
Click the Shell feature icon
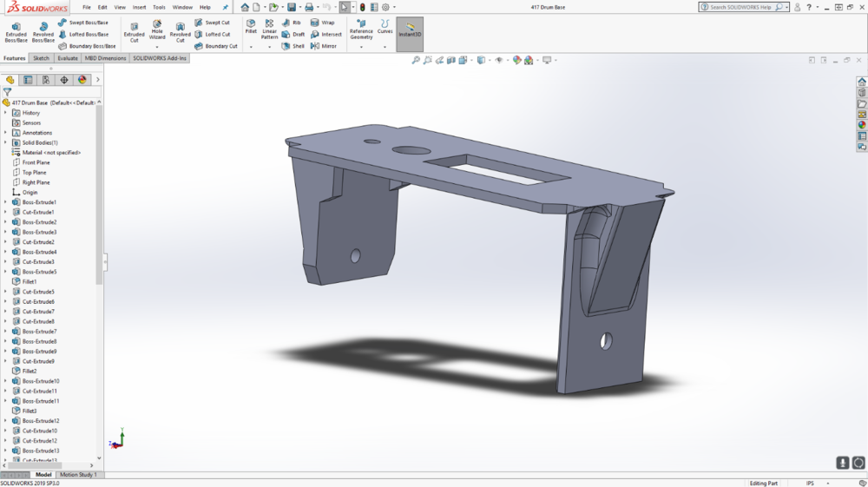click(x=293, y=46)
